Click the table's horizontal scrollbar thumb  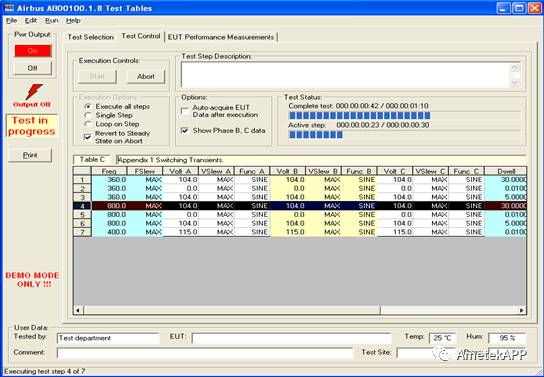[x=232, y=310]
